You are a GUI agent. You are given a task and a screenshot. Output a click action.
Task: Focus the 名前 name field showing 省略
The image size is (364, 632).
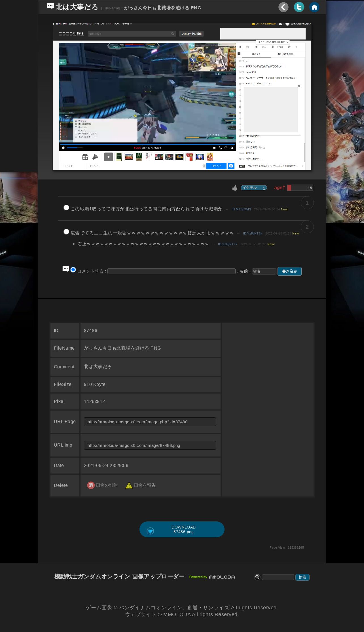[x=264, y=271]
